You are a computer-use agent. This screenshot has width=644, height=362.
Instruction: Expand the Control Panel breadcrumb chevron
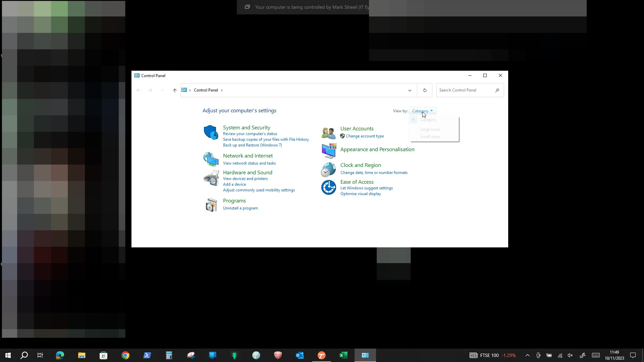(222, 90)
